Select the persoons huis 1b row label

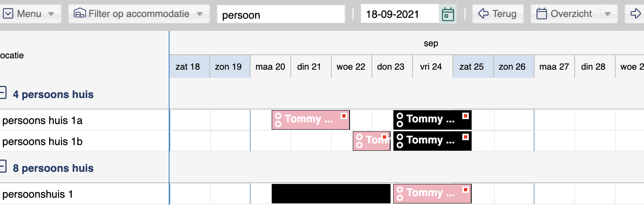[42, 141]
